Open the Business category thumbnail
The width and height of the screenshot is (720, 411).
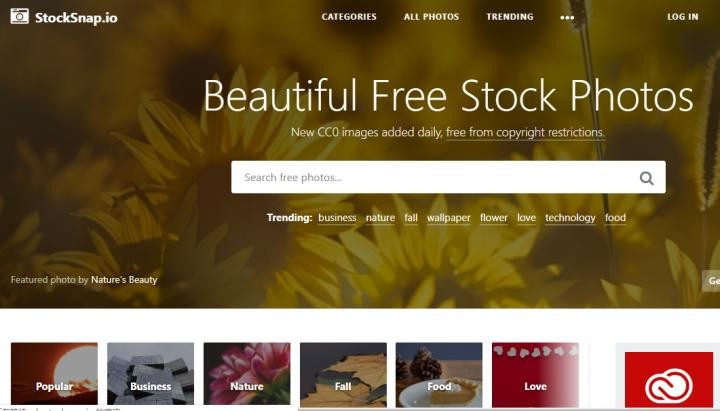(x=151, y=374)
